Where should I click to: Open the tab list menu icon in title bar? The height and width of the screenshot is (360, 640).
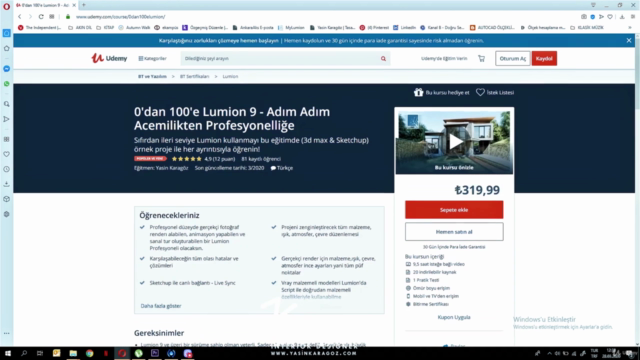click(593, 5)
